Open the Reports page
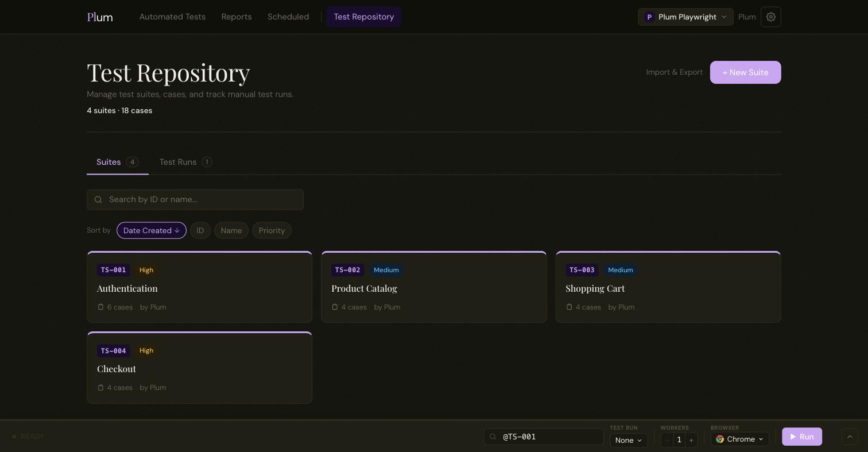Image resolution: width=868 pixels, height=452 pixels. (x=237, y=17)
